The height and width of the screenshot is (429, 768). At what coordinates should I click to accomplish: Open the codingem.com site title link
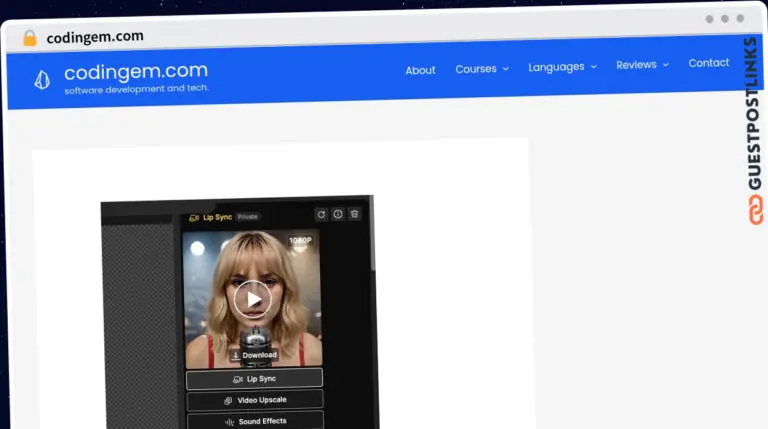tap(136, 72)
